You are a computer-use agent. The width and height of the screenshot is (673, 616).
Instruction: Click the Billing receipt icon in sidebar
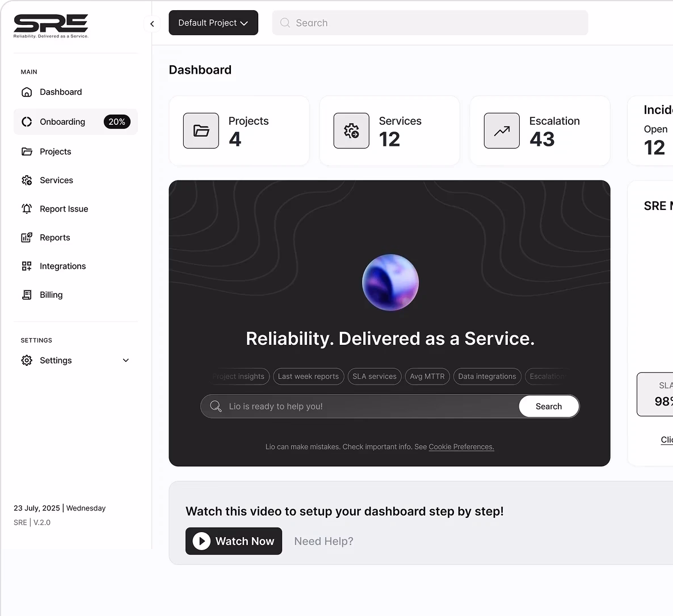27,295
